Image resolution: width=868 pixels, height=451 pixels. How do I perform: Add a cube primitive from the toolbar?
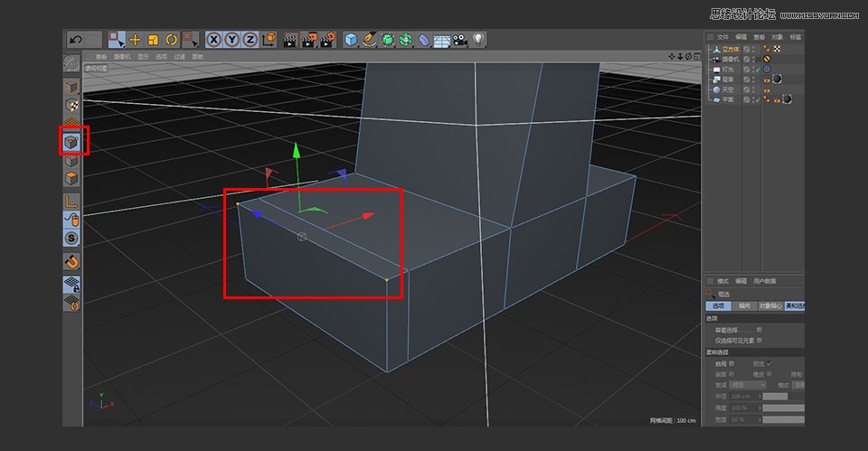(x=351, y=40)
